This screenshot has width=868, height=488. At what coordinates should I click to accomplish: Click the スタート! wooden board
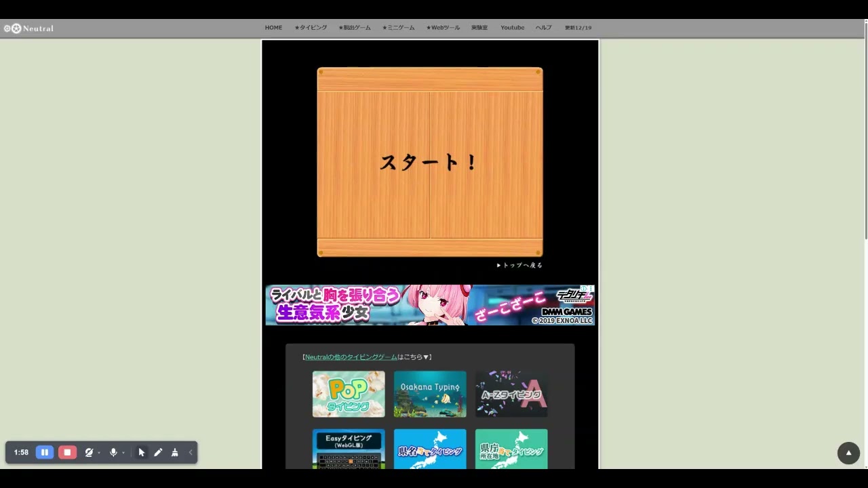coord(430,162)
